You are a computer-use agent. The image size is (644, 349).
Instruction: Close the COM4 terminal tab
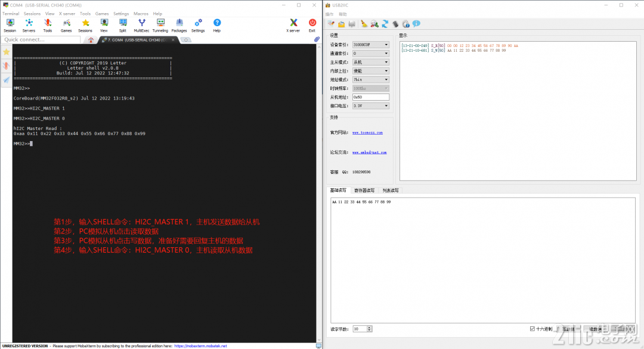click(x=174, y=40)
